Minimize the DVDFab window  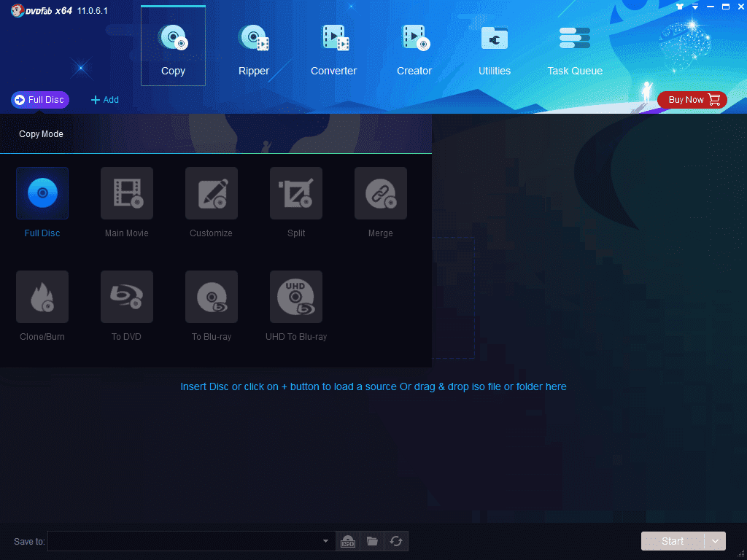click(711, 7)
